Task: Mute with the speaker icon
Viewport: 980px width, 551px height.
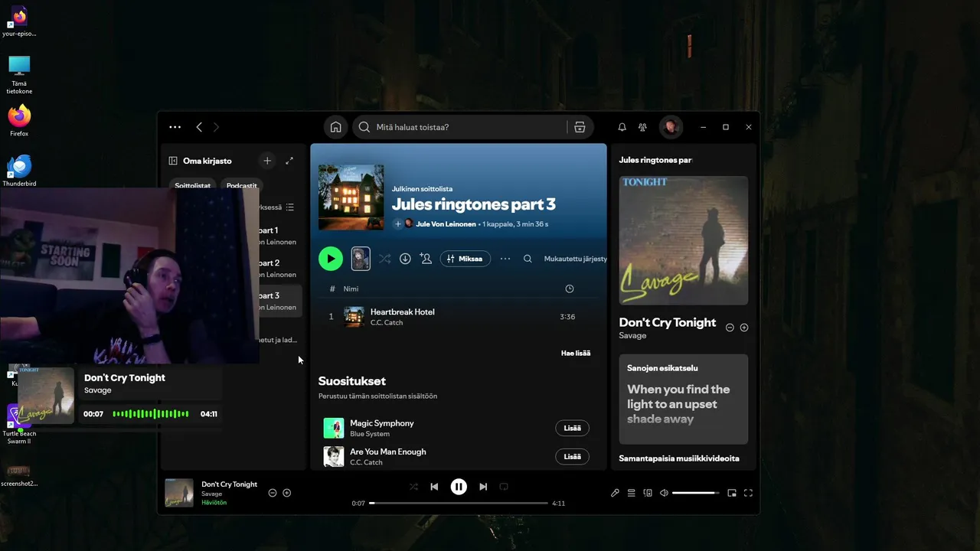Action: tap(664, 493)
